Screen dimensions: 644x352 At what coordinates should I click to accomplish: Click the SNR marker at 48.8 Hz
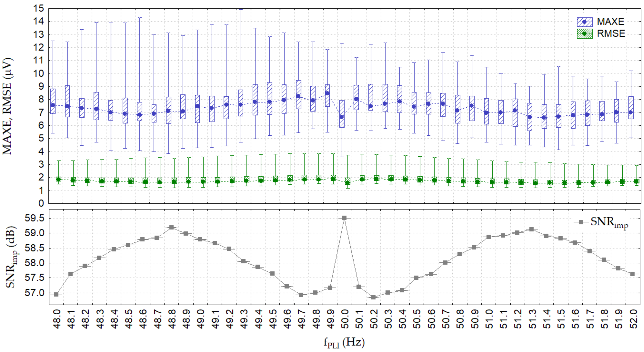click(171, 227)
